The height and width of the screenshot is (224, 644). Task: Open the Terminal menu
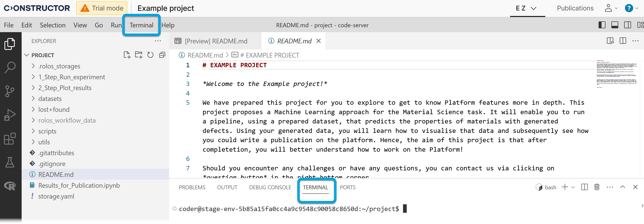(141, 25)
